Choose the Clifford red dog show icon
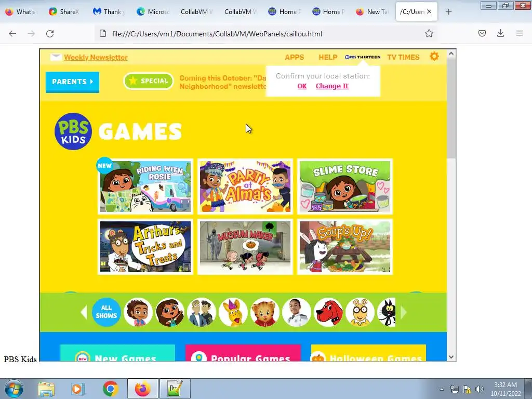The image size is (532, 399). [328, 312]
